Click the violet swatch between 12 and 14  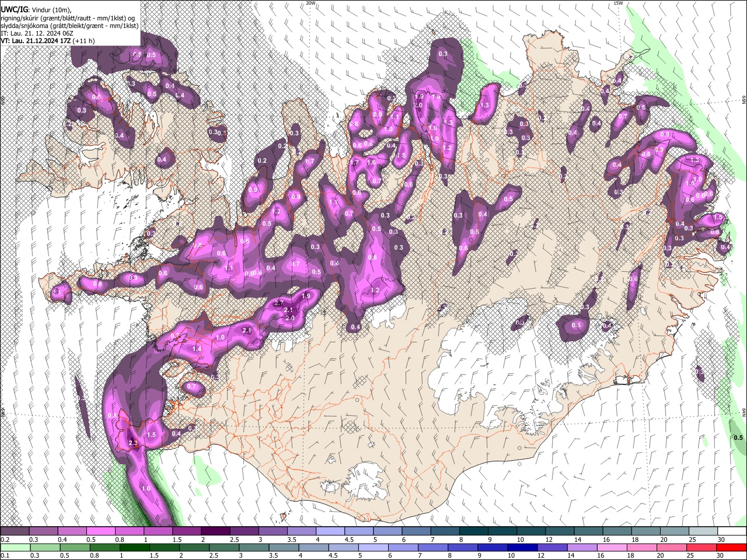[553, 547]
